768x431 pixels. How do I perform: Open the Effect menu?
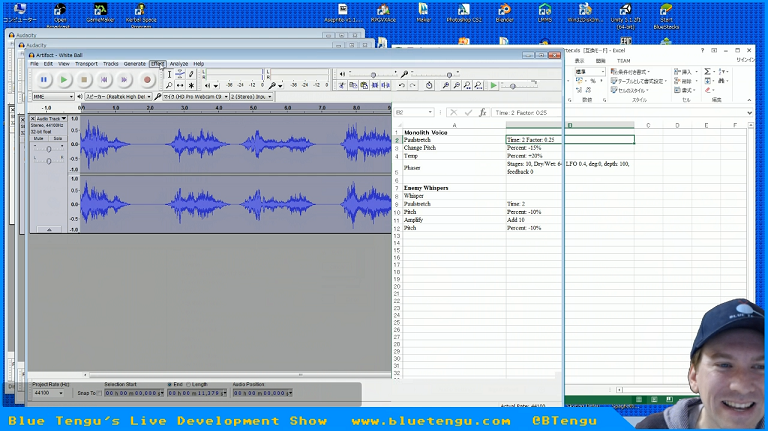click(x=158, y=64)
